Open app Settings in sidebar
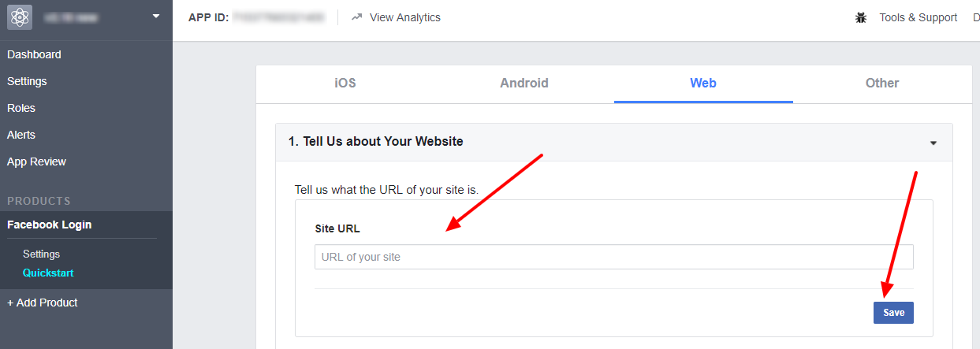 tap(27, 81)
